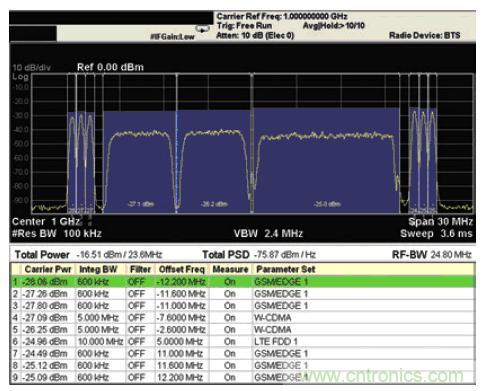
Task: Select carrier row 1 at -12.200 MHz offset
Action: click(x=243, y=282)
